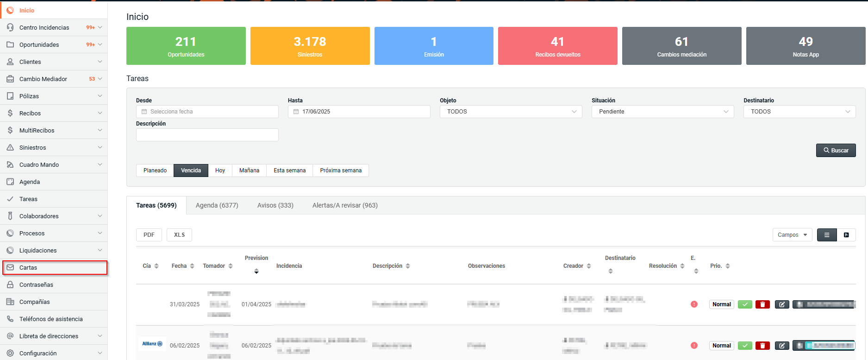Expand the Libreta de direcciones chevron
Viewport: 868px width, 360px height.
[x=100, y=336]
